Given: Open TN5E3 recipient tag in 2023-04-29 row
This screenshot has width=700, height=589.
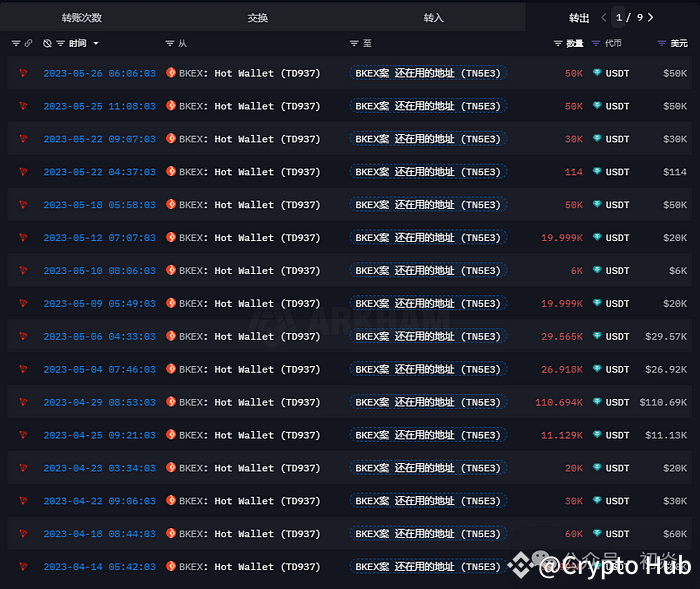Looking at the screenshot, I should (428, 402).
